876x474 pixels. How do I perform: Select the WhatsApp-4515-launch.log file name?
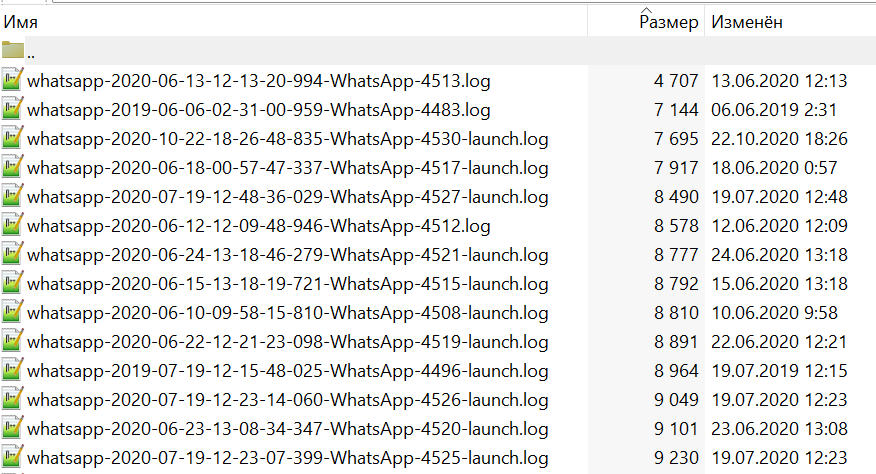[x=288, y=284]
